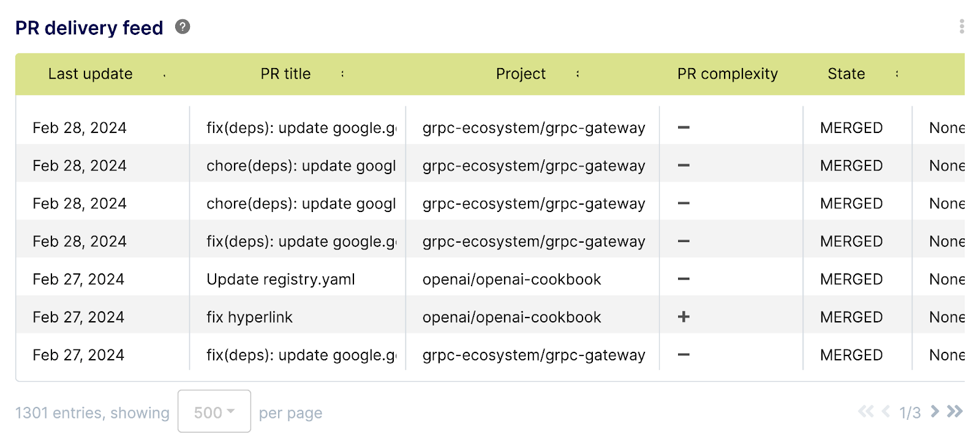Jump to the last page double arrow
Image resolution: width=980 pixels, height=448 pixels.
click(x=954, y=411)
